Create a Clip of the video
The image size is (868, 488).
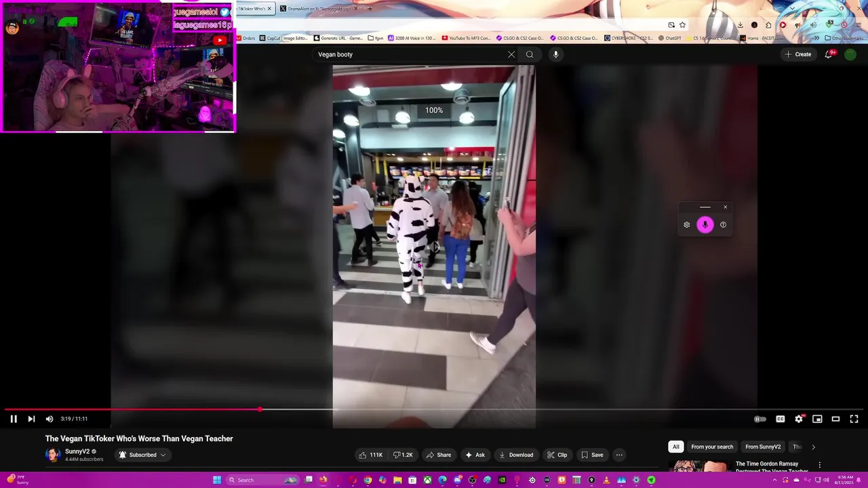[557, 455]
